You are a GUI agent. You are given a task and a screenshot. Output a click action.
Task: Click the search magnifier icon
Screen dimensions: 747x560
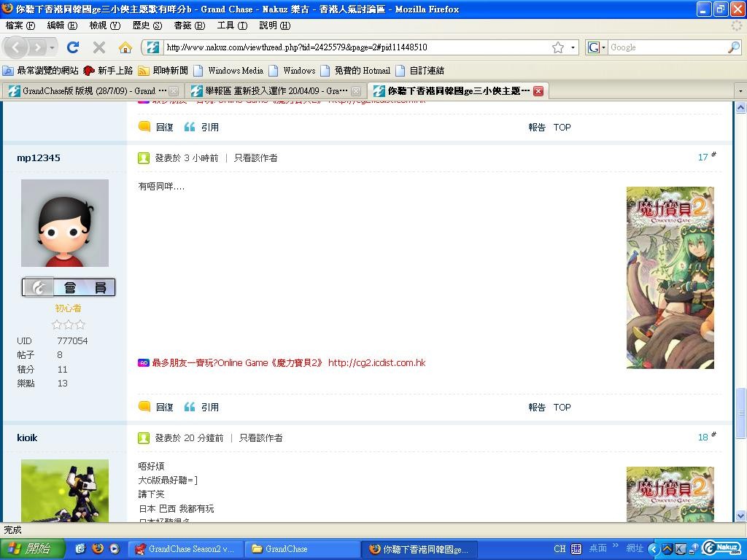(734, 47)
